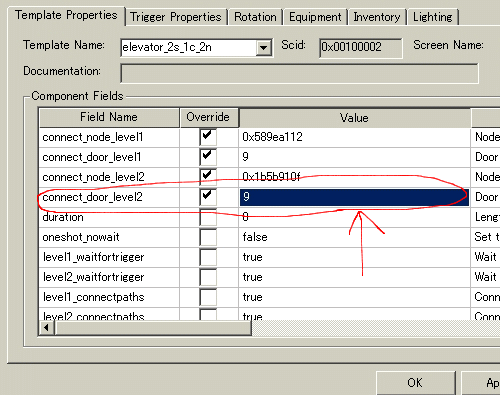The height and width of the screenshot is (395, 500).
Task: Select value 0x1b5b910f cell
Action: click(x=354, y=177)
